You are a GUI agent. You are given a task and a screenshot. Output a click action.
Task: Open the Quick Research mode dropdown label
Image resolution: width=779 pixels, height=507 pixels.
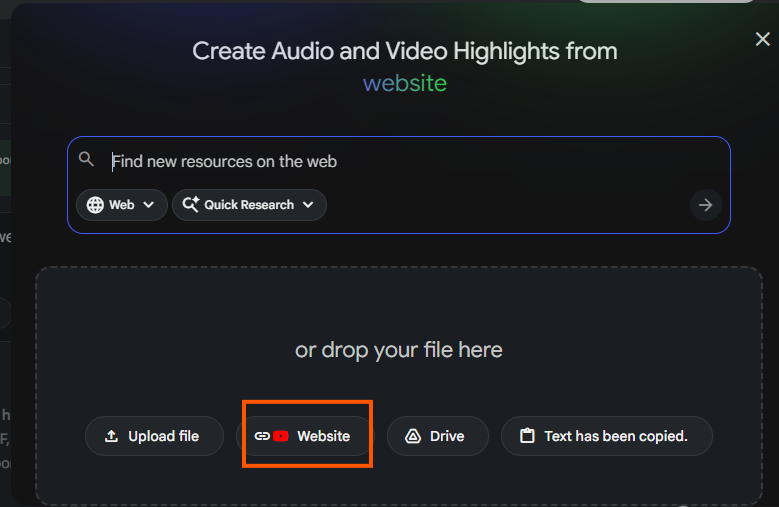tap(249, 205)
